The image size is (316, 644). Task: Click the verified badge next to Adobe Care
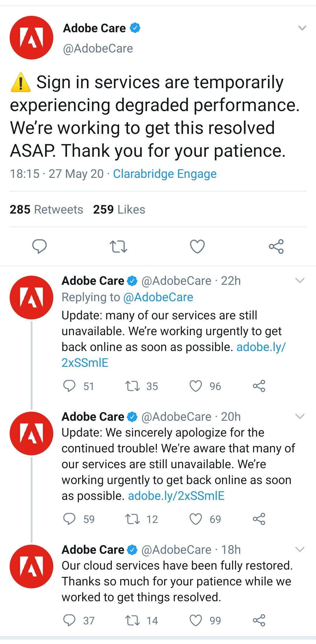click(135, 28)
